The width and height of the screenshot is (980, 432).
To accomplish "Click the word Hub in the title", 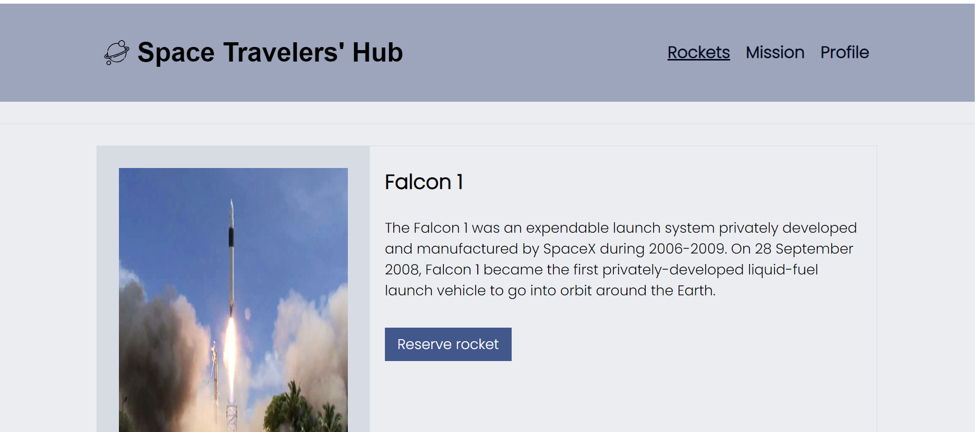I will pos(378,53).
